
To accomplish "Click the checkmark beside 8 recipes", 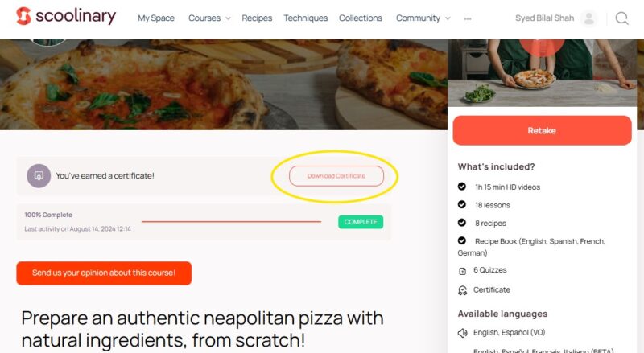I will click(x=462, y=223).
